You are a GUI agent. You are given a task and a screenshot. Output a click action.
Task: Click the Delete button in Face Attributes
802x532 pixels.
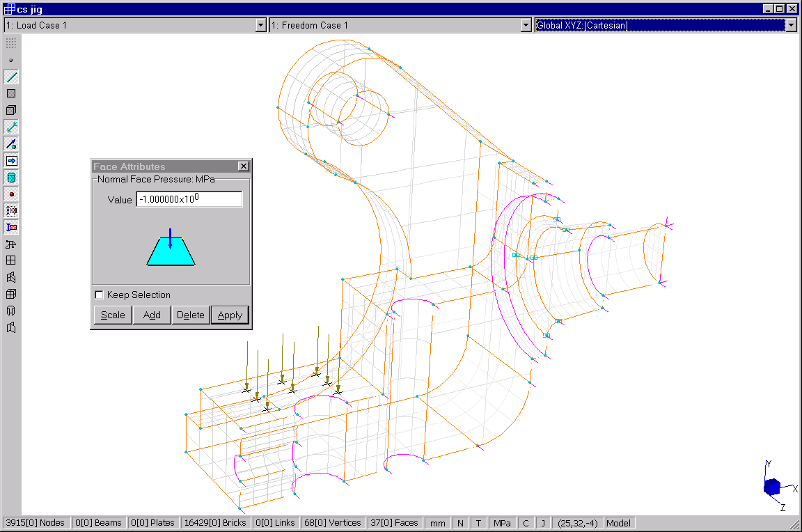click(191, 315)
